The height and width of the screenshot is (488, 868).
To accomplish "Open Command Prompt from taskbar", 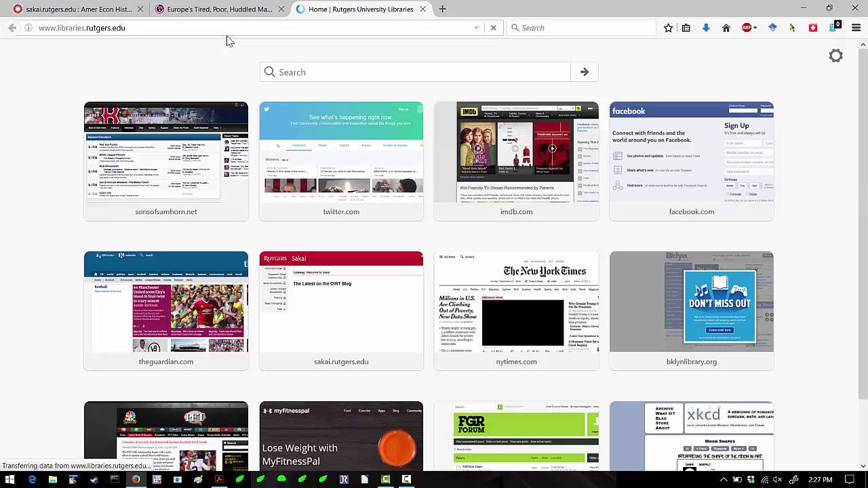I will click(x=115, y=479).
